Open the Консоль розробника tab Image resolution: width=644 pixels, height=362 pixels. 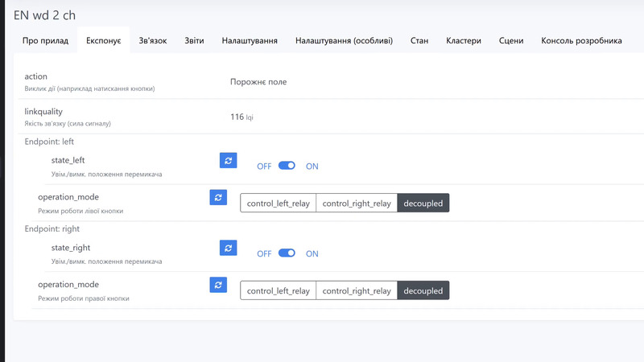pos(581,40)
